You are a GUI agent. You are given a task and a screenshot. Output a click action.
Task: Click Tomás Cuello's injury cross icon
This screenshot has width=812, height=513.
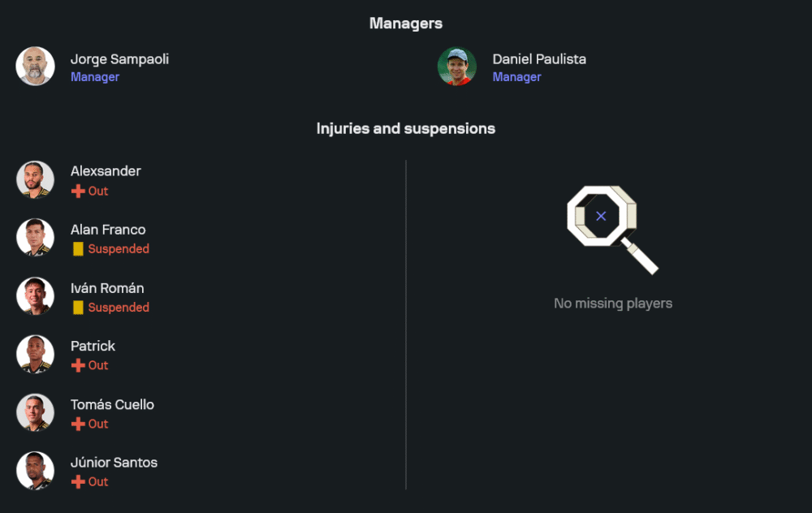point(78,424)
